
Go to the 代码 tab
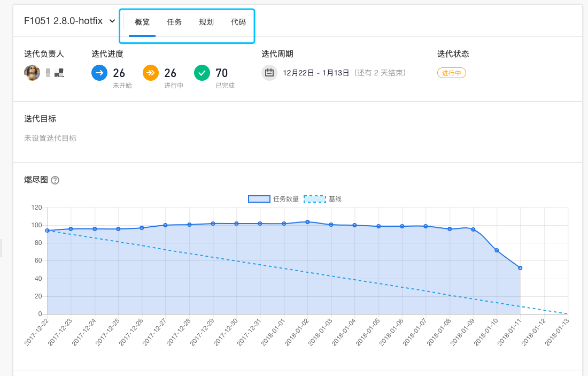238,22
